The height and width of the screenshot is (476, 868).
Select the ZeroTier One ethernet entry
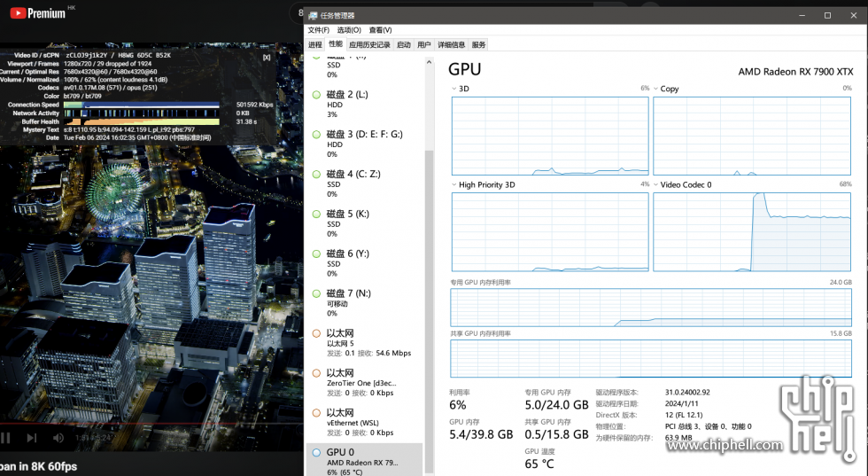pos(364,383)
